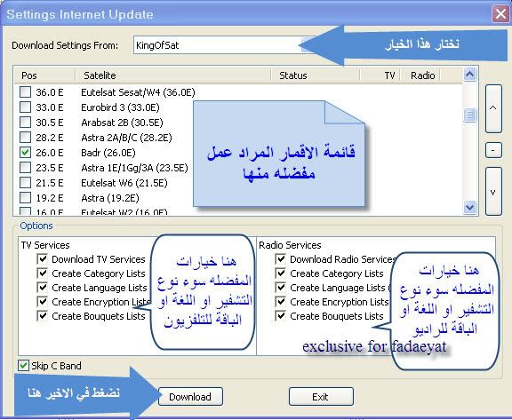Check the Astra (19.2E) satellite checkbox
The height and width of the screenshot is (420, 512).
coord(25,198)
